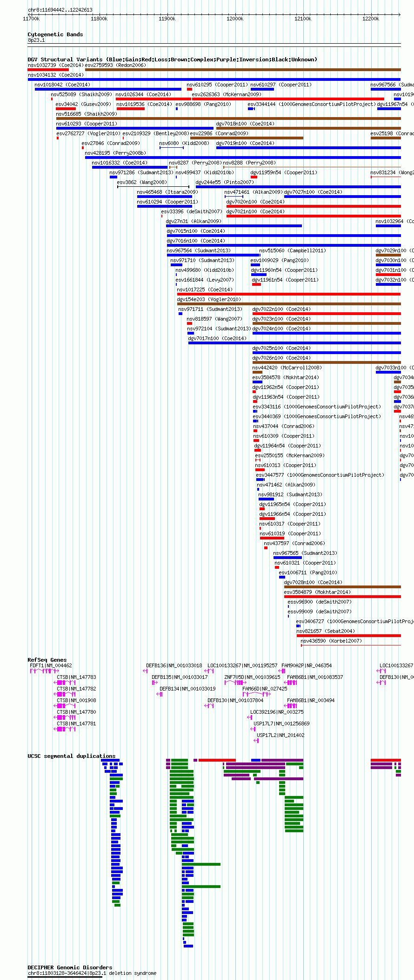Click variant dgv7028n100 (Coe2014)

(x=313, y=582)
